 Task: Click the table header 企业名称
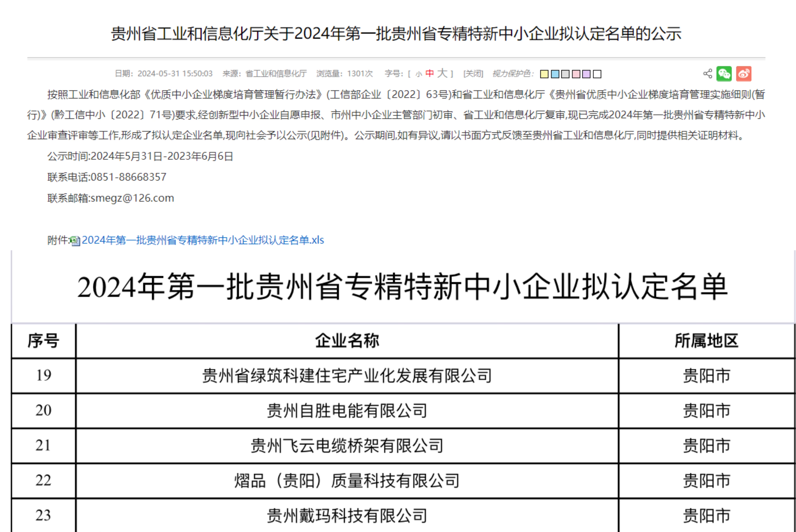point(347,341)
